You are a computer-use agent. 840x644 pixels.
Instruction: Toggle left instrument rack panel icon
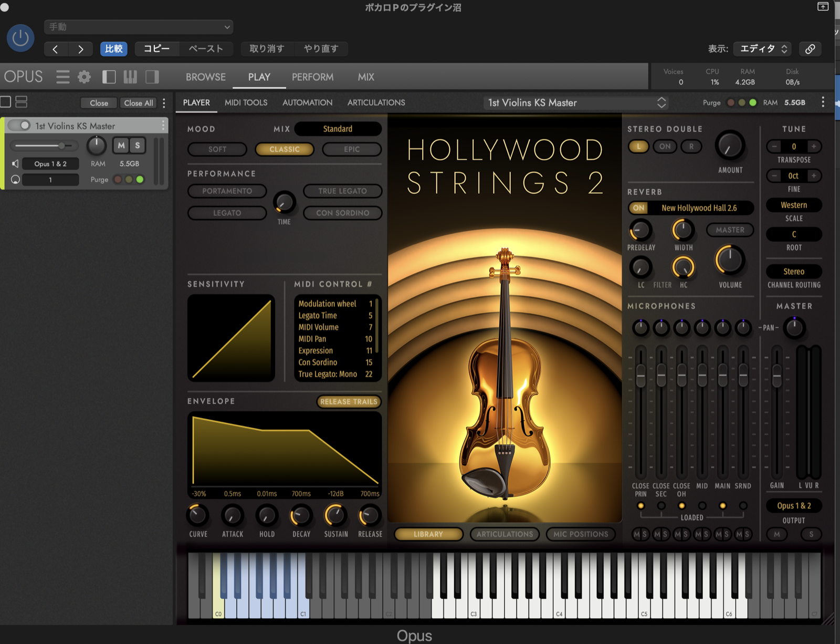[x=109, y=77]
